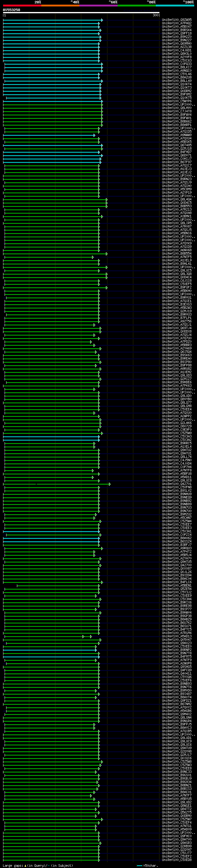Click the scale end value 300

click(155, 15)
